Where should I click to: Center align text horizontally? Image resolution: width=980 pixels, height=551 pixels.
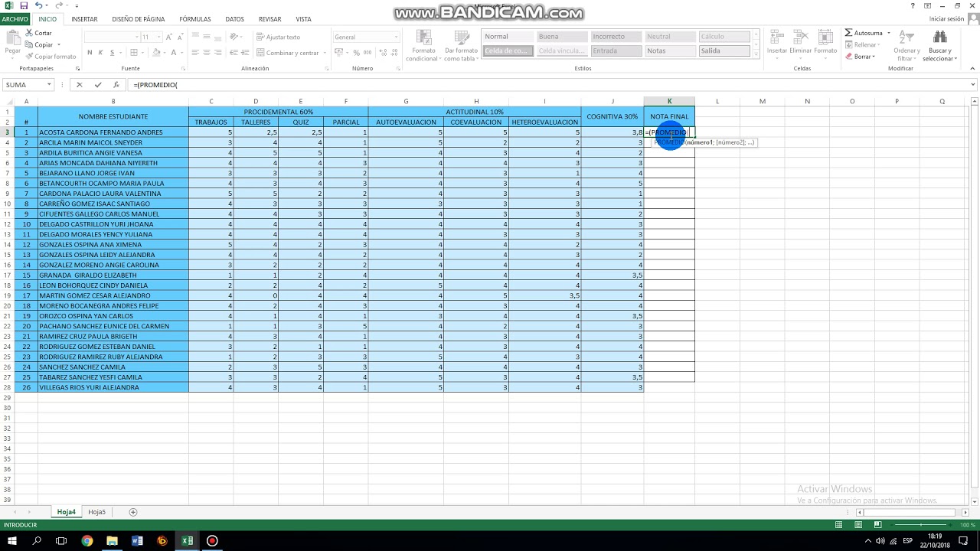pyautogui.click(x=206, y=52)
